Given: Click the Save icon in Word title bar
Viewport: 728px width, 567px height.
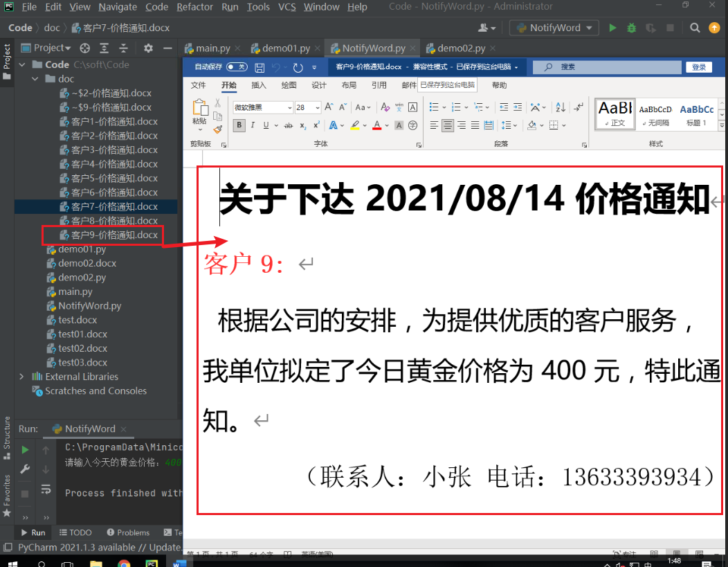Looking at the screenshot, I should tap(260, 67).
